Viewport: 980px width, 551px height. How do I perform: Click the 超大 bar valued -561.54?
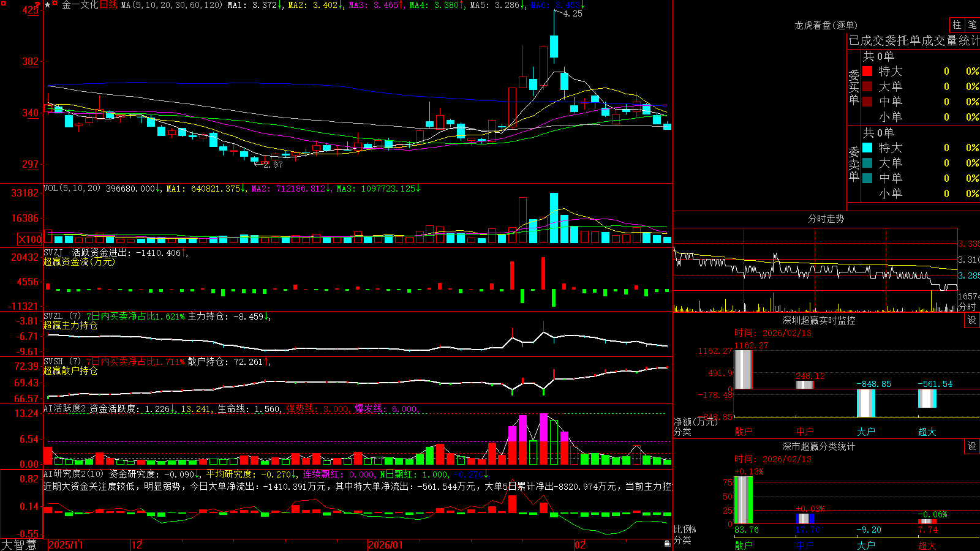coord(927,399)
